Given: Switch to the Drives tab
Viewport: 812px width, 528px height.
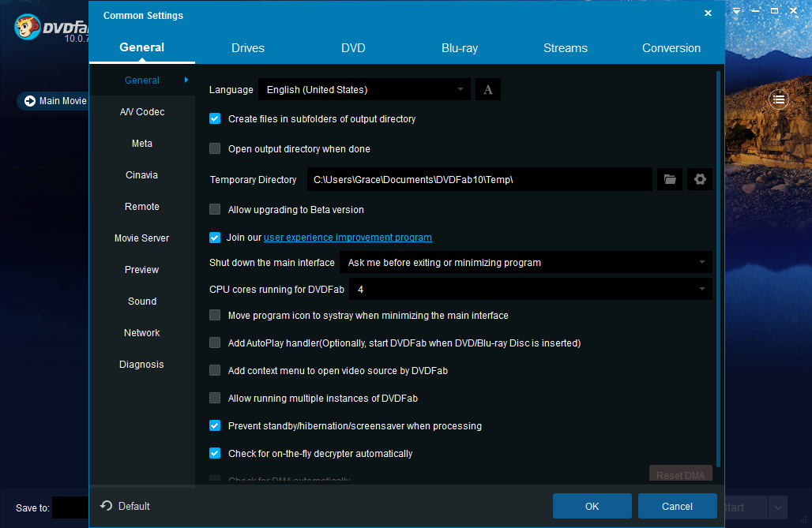Looking at the screenshot, I should [248, 48].
